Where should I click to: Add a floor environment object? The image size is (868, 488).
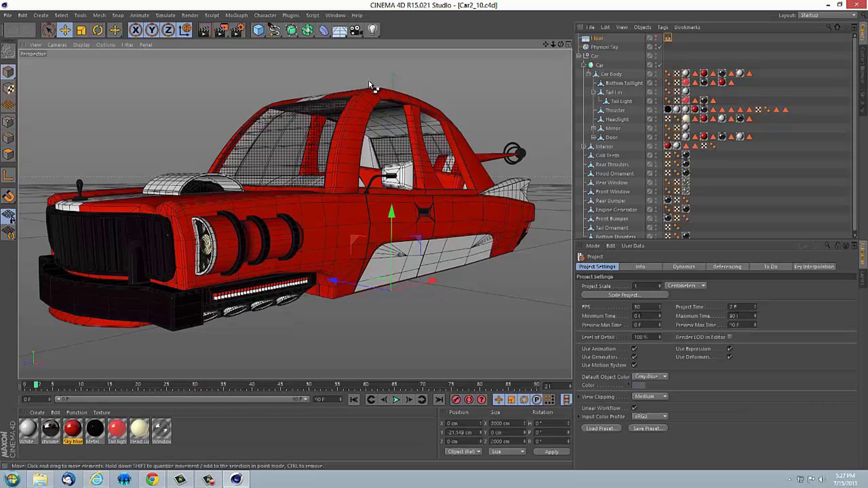click(x=340, y=30)
